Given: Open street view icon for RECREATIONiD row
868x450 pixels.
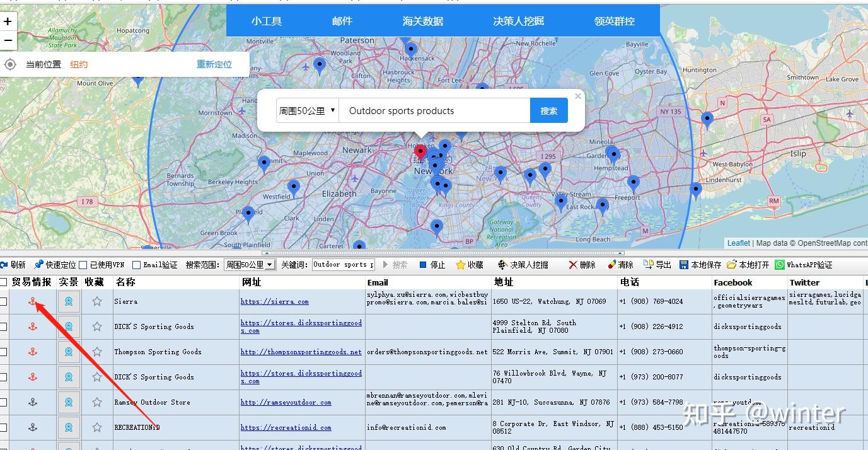Looking at the screenshot, I should click(x=69, y=427).
